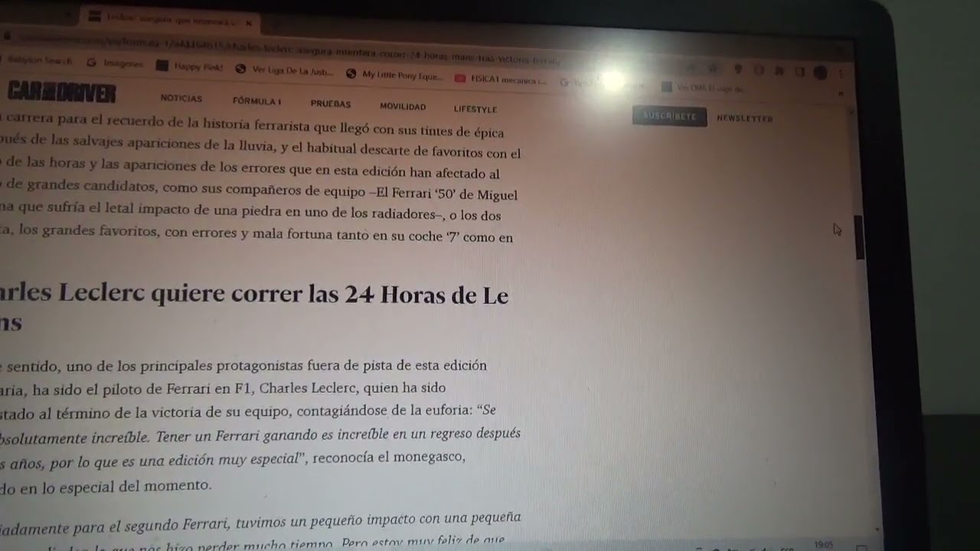Select the Leclerc article tab
This screenshot has width=980, height=551.
point(171,20)
